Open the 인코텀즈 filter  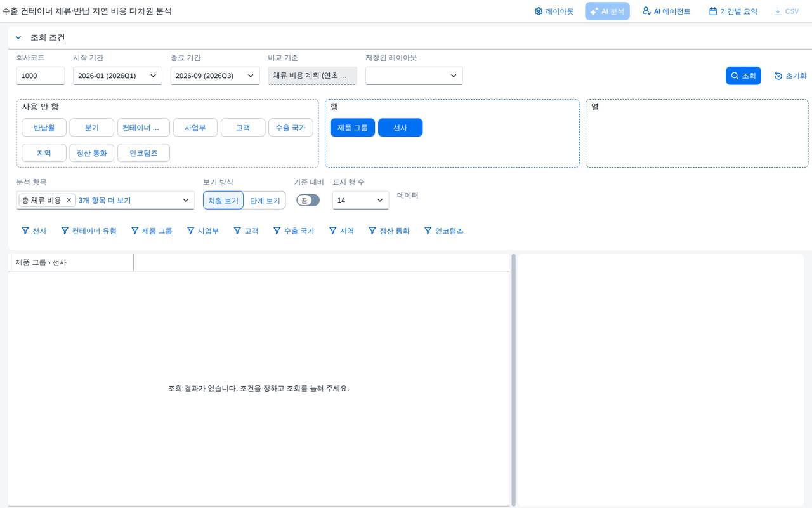pyautogui.click(x=444, y=231)
